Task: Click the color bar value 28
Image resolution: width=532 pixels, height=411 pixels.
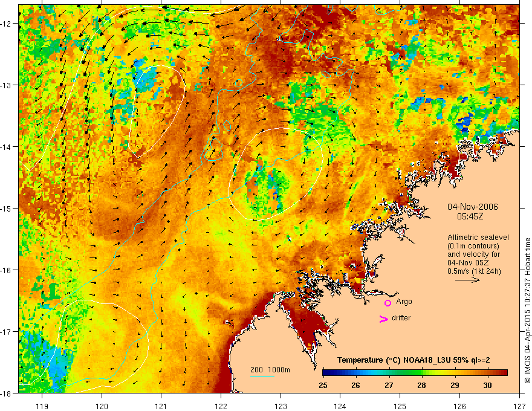Action: tap(422, 385)
